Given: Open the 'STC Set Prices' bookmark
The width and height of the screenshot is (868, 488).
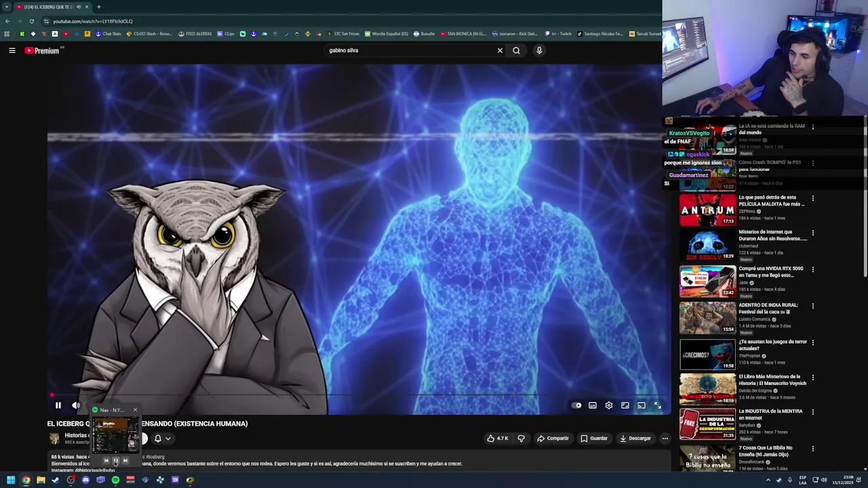Looking at the screenshot, I should 343,34.
